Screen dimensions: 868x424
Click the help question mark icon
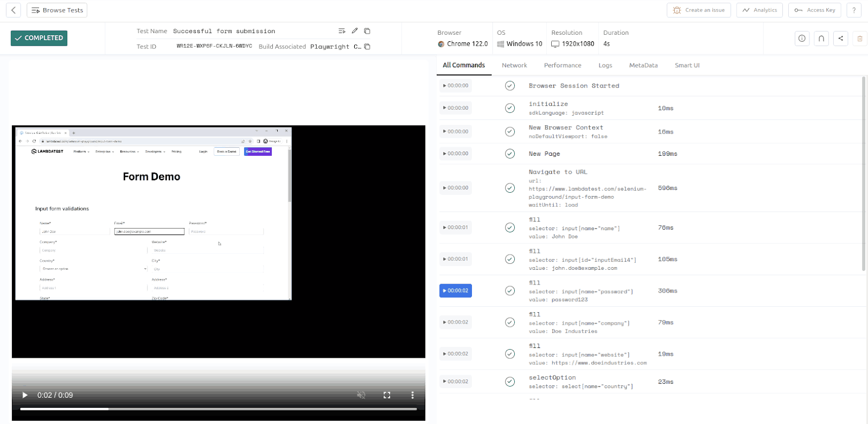click(854, 10)
